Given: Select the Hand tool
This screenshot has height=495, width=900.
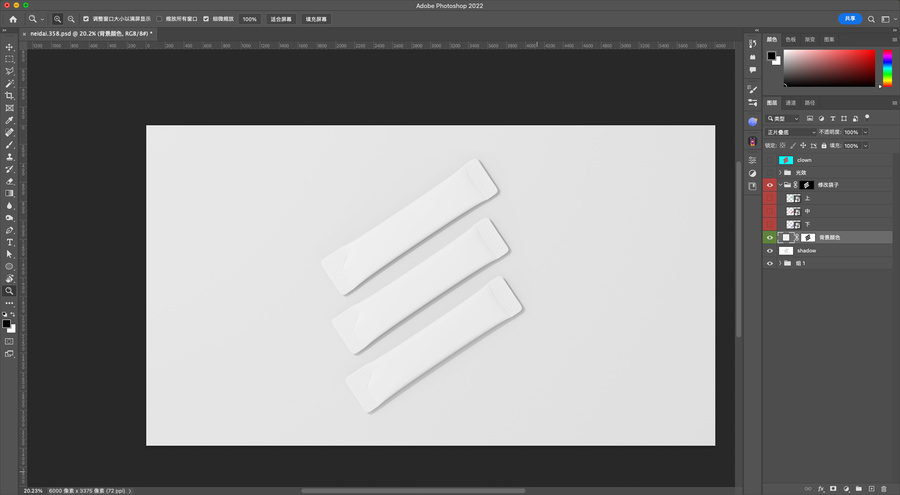Looking at the screenshot, I should click(9, 279).
